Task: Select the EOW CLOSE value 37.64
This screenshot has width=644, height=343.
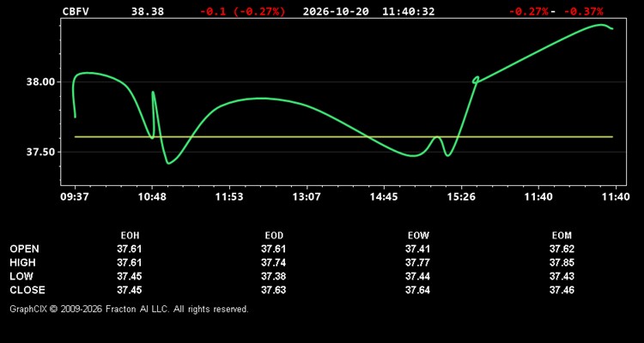Action: click(x=417, y=290)
